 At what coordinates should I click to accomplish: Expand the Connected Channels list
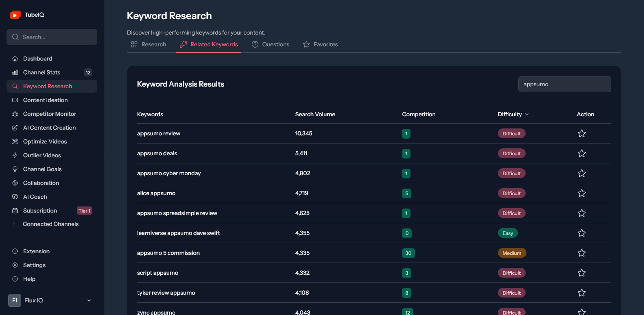52,224
